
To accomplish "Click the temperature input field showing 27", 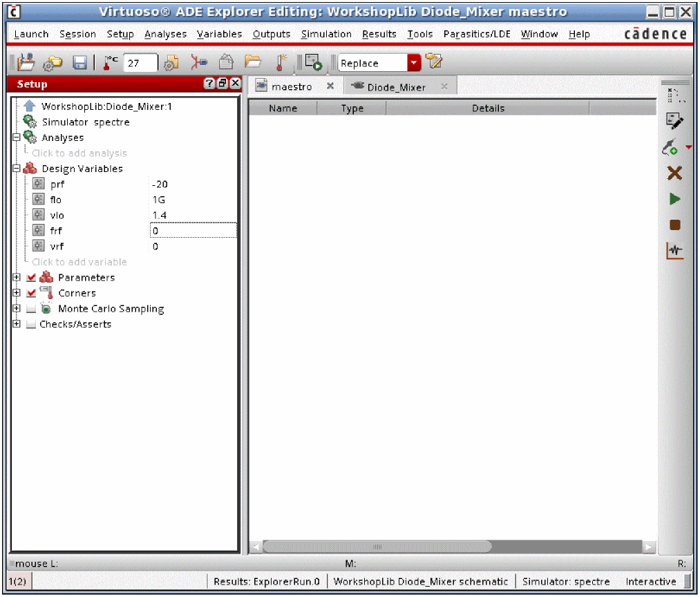I will pyautogui.click(x=140, y=63).
